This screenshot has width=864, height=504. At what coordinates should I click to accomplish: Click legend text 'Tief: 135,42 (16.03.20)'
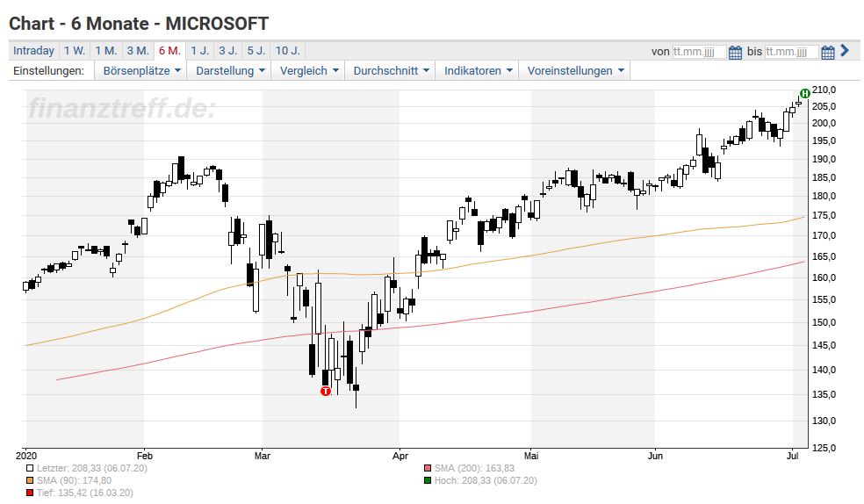[85, 493]
